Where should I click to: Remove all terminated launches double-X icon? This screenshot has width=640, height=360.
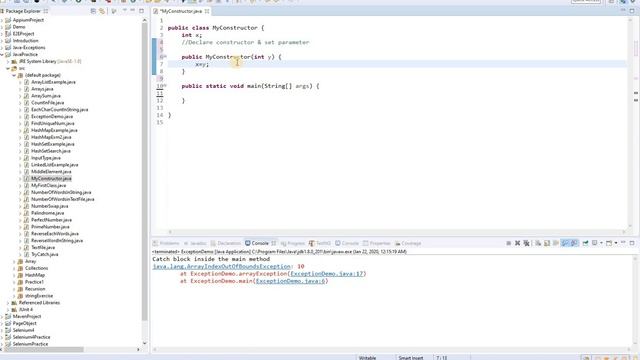[527, 243]
